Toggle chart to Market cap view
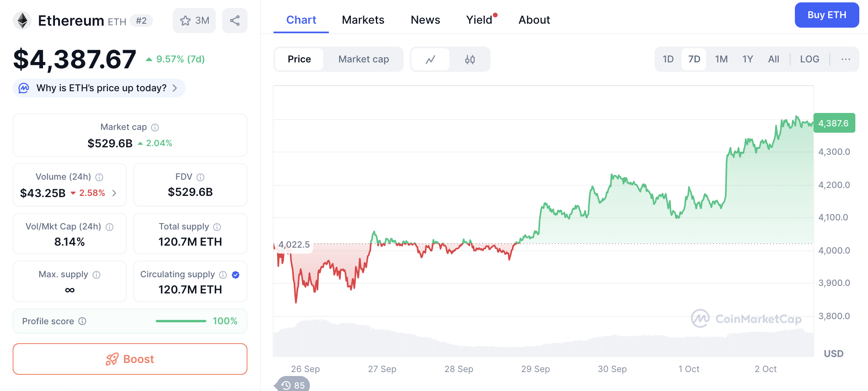The height and width of the screenshot is (391, 868). click(363, 59)
